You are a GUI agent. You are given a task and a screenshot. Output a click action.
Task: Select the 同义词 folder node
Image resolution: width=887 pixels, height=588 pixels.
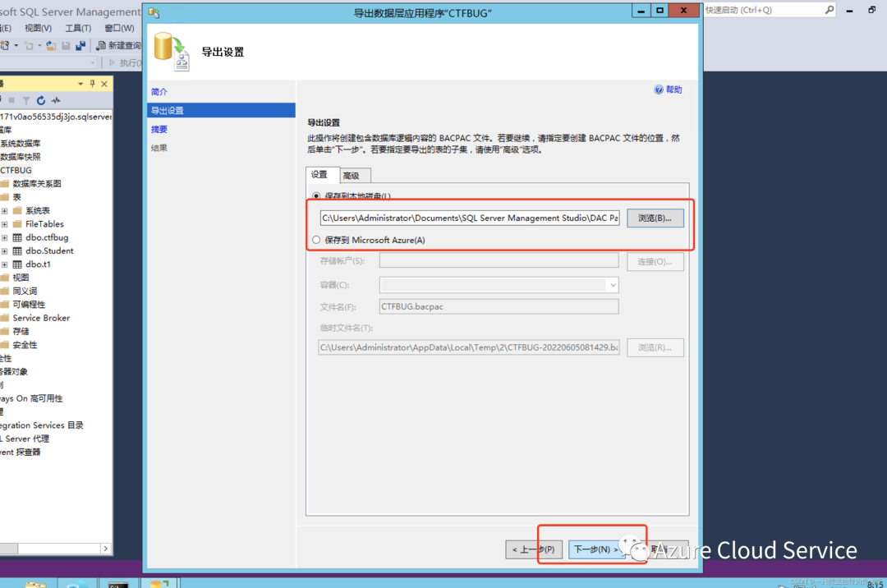pyautogui.click(x=25, y=292)
